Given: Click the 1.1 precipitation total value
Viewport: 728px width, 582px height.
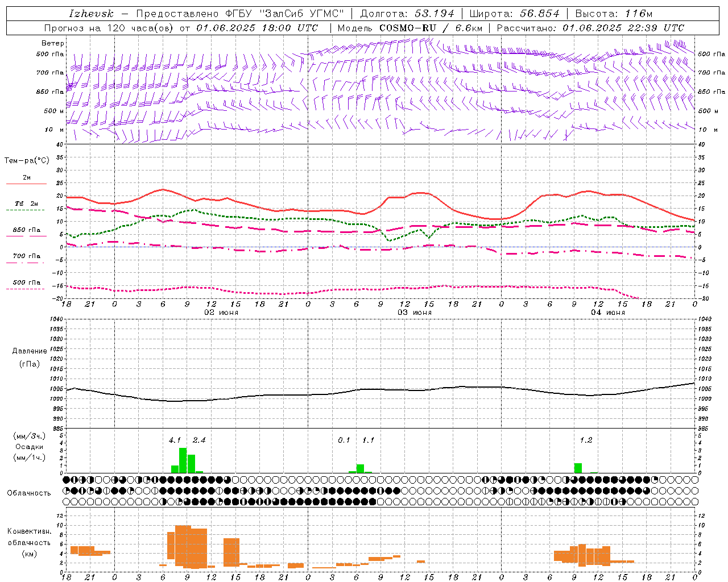Looking at the screenshot, I should point(369,440).
